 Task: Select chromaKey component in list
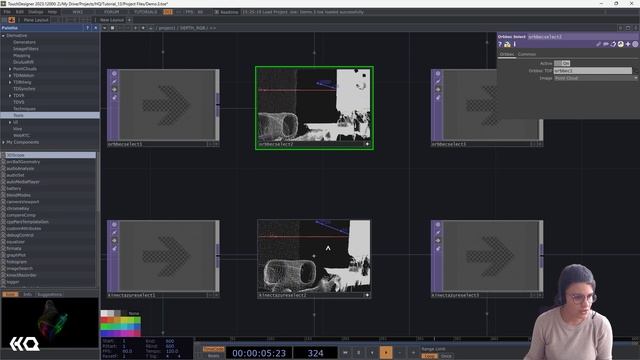(x=18, y=208)
